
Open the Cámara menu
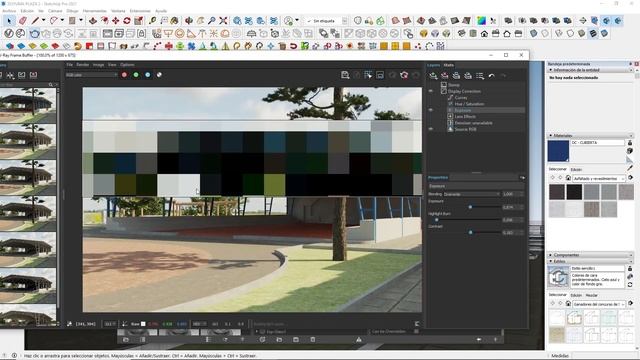55,11
